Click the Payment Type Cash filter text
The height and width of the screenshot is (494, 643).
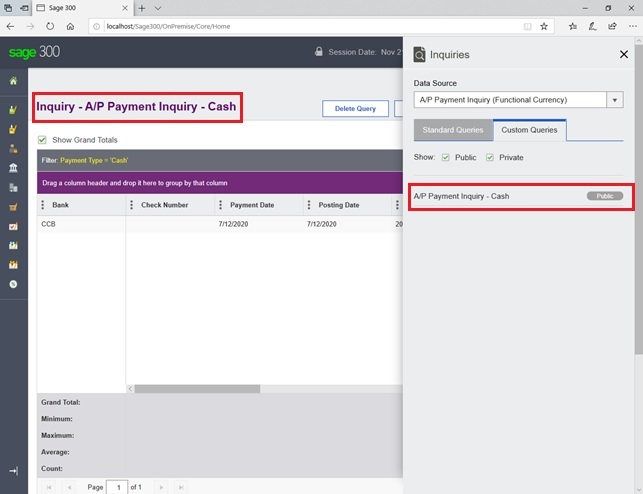[x=94, y=160]
